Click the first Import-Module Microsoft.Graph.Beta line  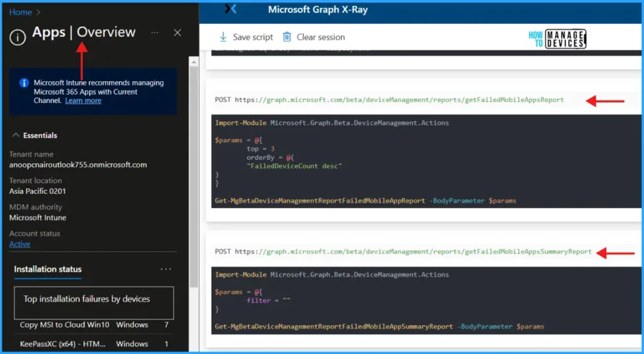[332, 123]
